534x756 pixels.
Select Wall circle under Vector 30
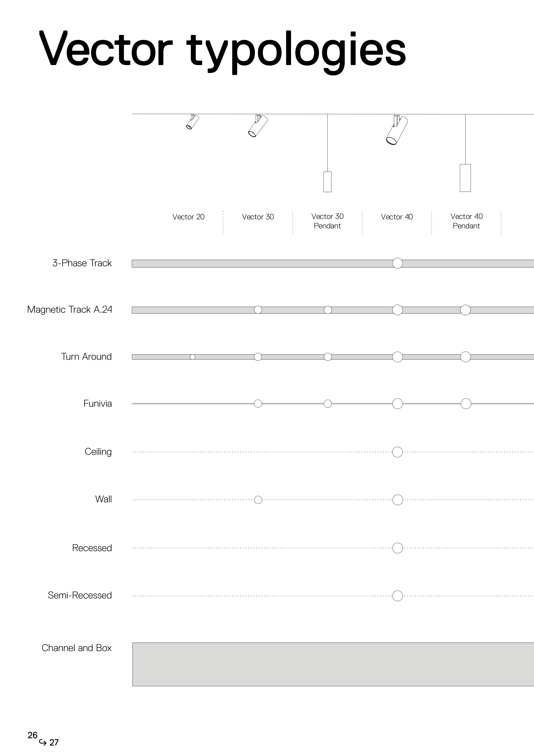258,500
